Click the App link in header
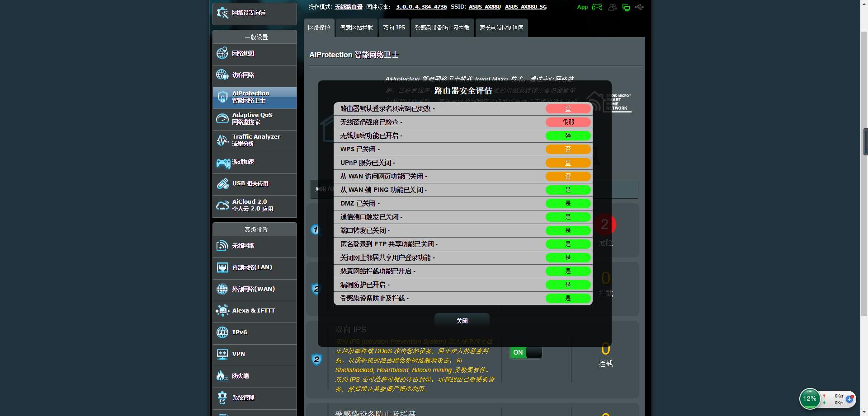The height and width of the screenshot is (416, 868). [x=582, y=7]
